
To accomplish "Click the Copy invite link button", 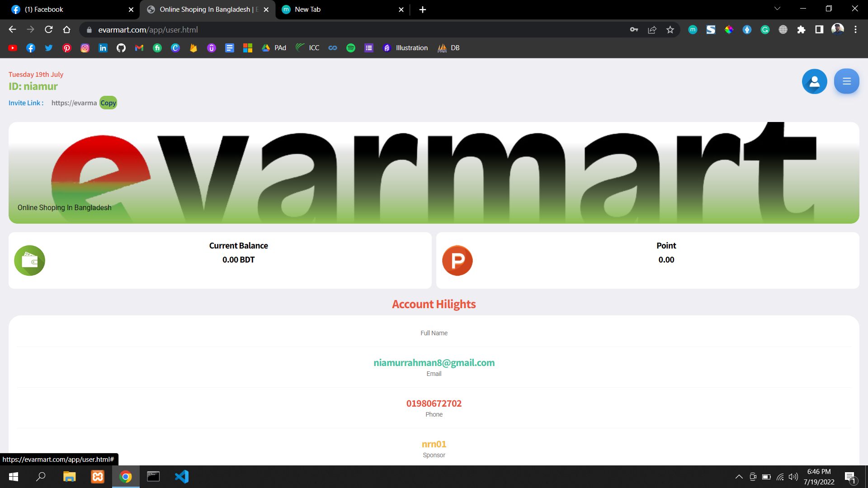I will (x=108, y=103).
